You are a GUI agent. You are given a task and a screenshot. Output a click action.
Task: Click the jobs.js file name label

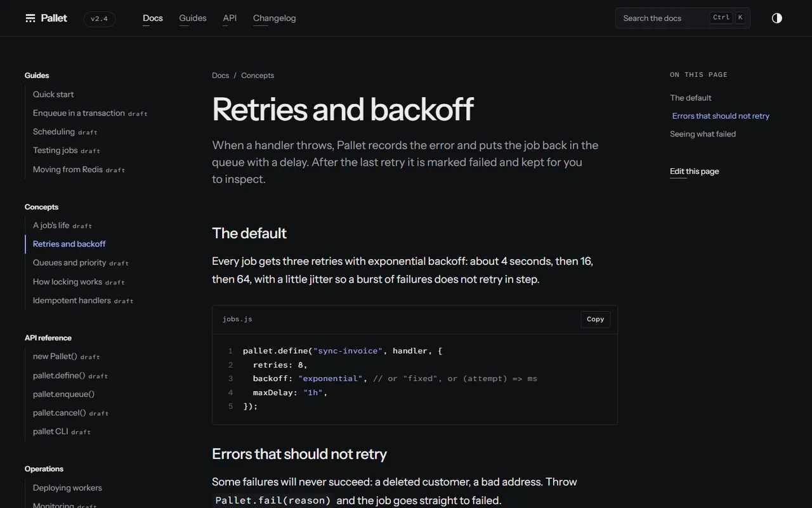click(x=237, y=319)
